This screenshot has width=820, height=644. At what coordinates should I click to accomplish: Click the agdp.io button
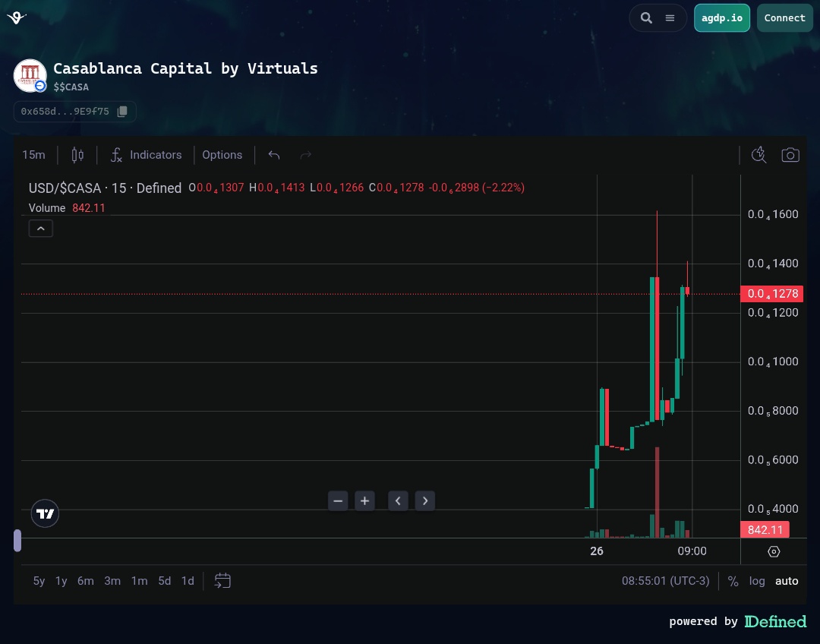722,17
